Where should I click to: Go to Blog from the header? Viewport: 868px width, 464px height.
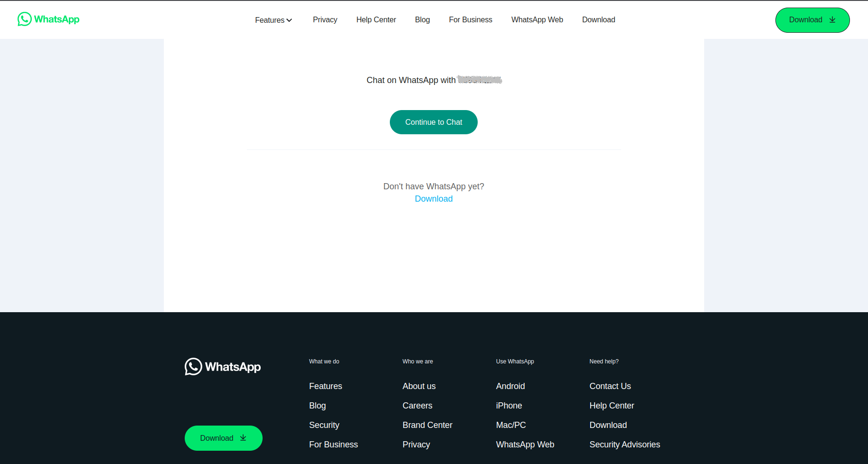[x=422, y=20]
